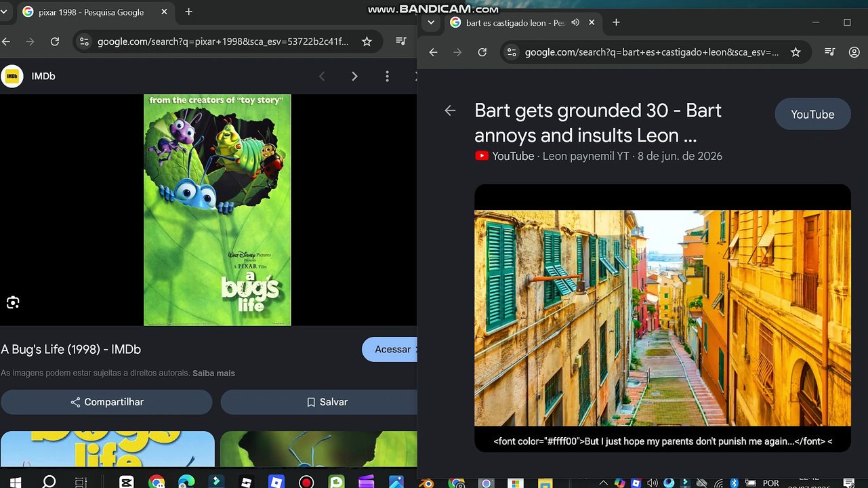Click the 8 de jun. de 2026 date

(680, 157)
